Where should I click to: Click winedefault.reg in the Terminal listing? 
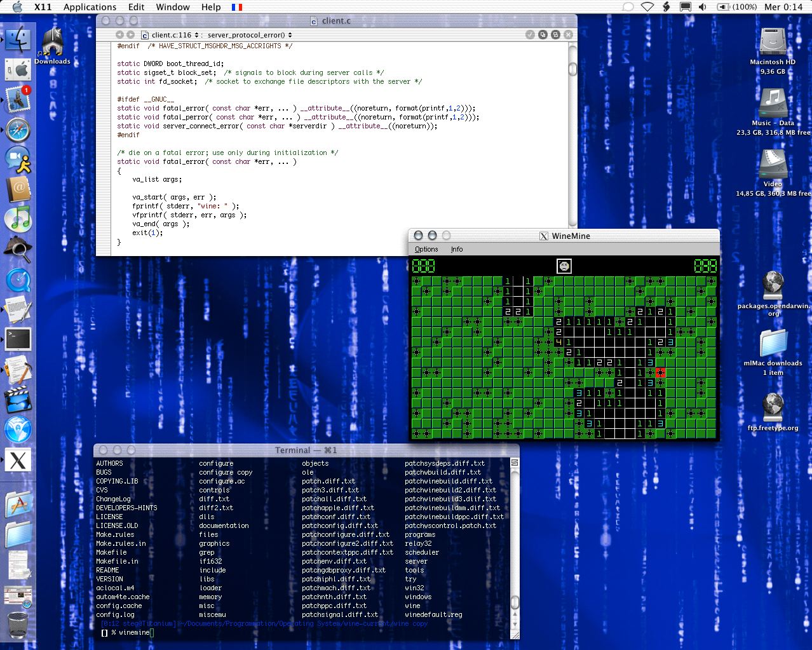(433, 614)
